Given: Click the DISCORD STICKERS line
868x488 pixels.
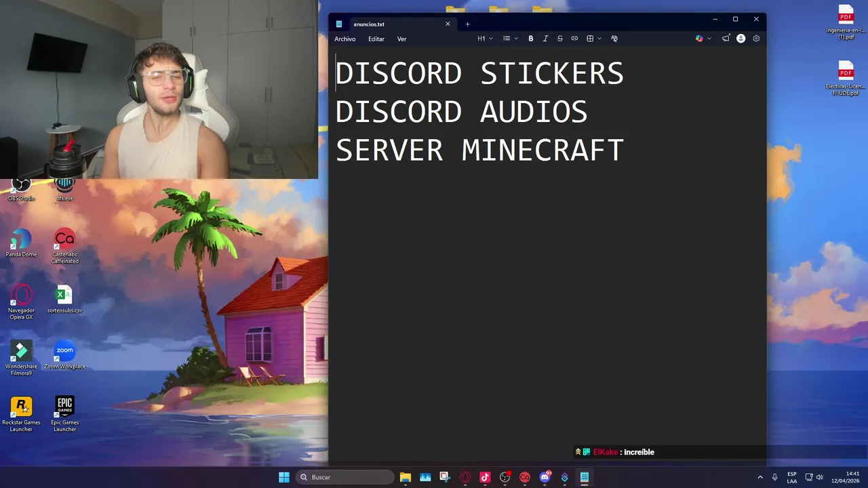Looking at the screenshot, I should [479, 73].
